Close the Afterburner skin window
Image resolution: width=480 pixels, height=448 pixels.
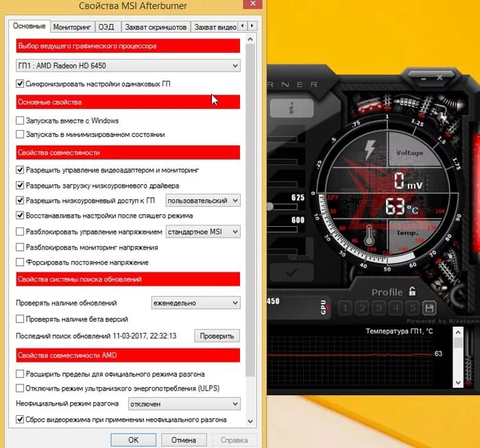point(440,77)
